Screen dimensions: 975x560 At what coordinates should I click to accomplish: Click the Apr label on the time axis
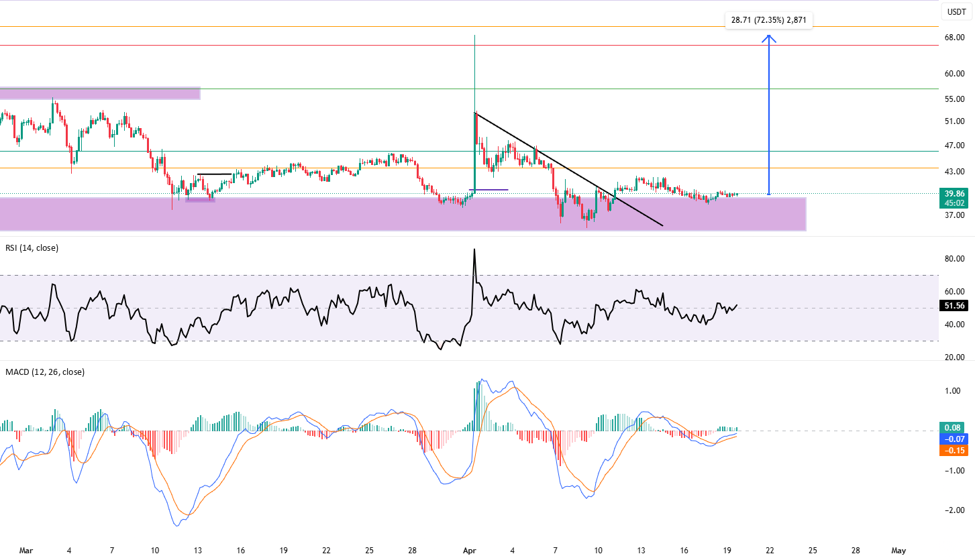[x=470, y=550]
